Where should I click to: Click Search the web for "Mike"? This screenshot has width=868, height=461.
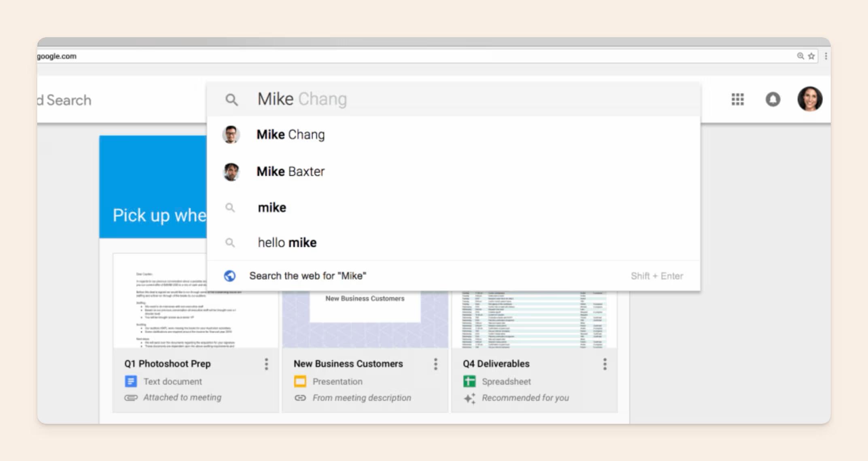[453, 276]
